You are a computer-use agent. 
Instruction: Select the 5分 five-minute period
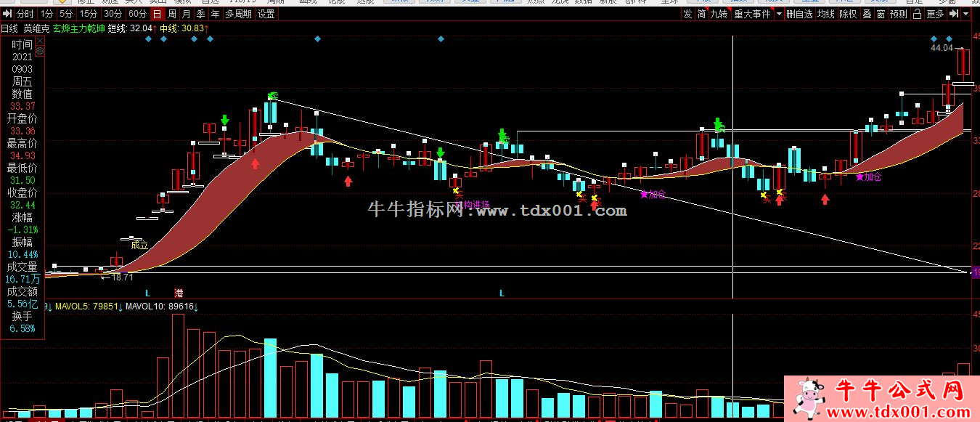[66, 14]
